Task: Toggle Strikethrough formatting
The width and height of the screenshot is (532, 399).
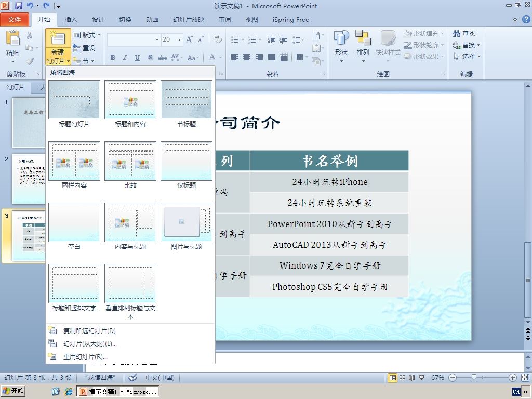Action: 163,58
